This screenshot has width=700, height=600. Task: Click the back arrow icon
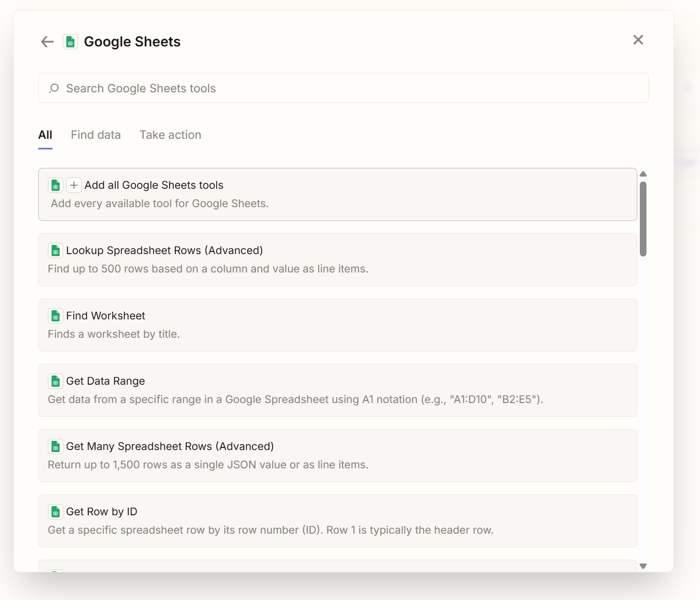(x=47, y=42)
